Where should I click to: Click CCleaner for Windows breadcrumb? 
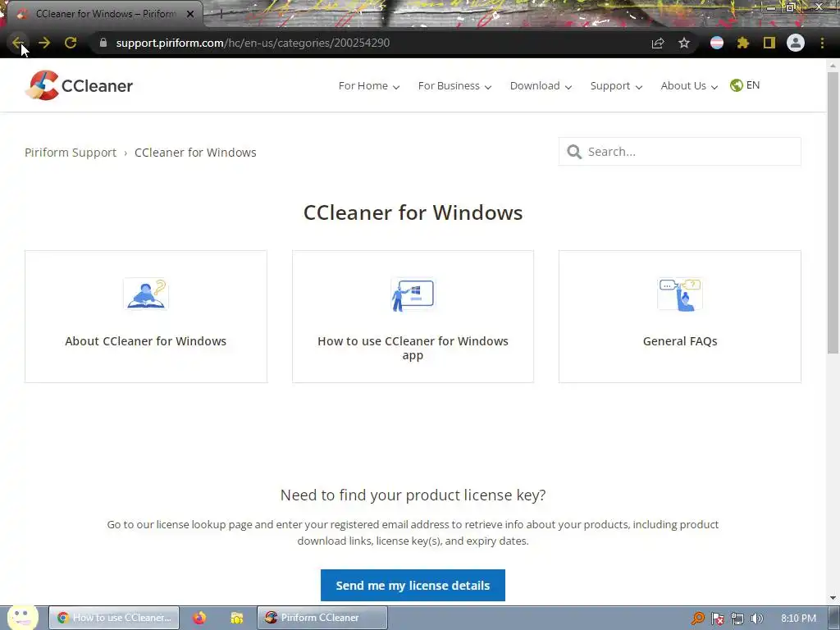coord(195,152)
